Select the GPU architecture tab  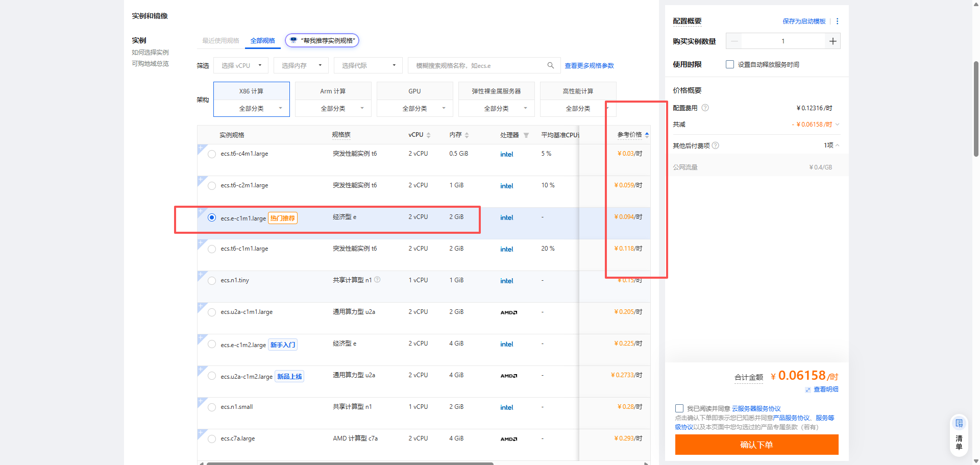click(x=414, y=91)
